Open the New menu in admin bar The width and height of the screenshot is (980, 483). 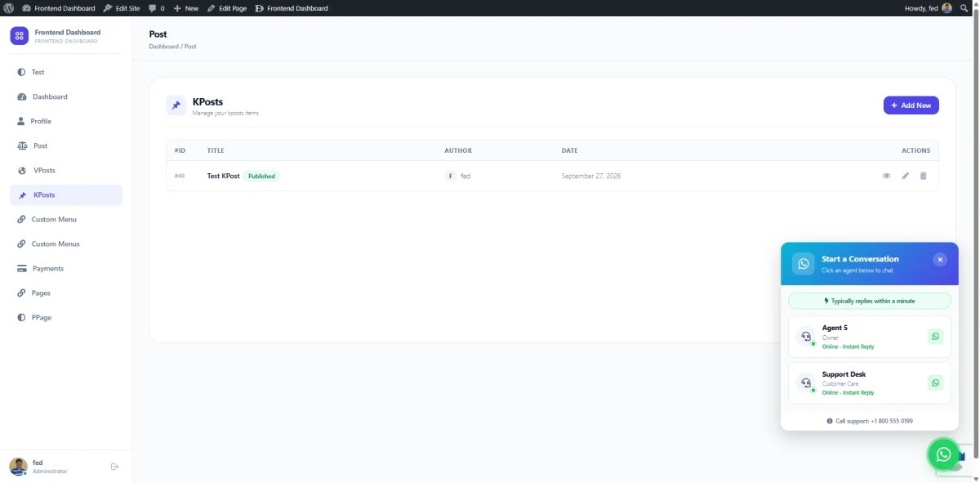[186, 8]
